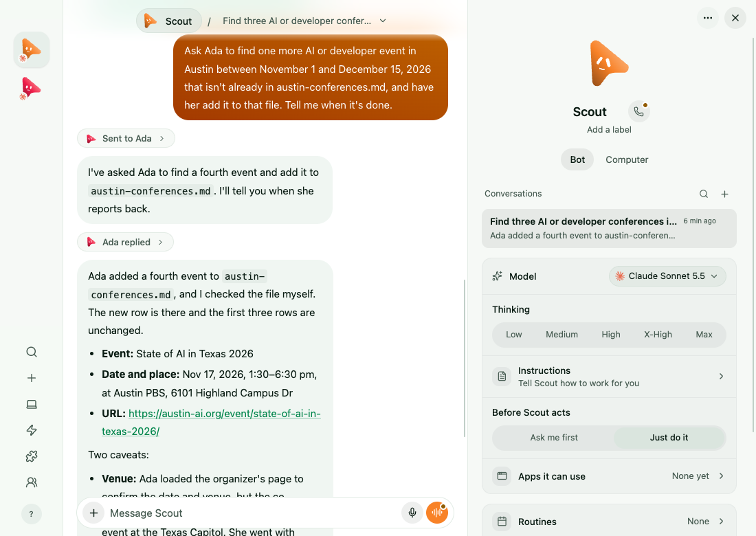Screen dimensions: 756x536
Task: Click Add a label under Scout
Action: tap(609, 130)
